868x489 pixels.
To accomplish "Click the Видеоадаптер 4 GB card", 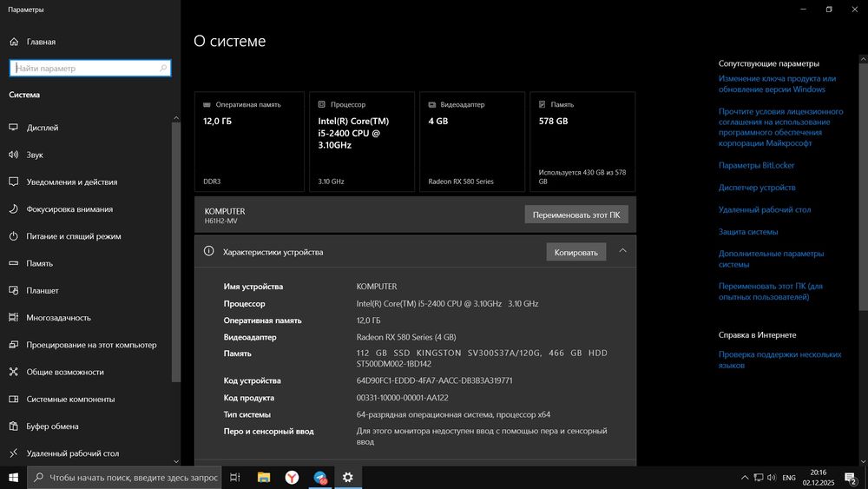I will pos(471,142).
